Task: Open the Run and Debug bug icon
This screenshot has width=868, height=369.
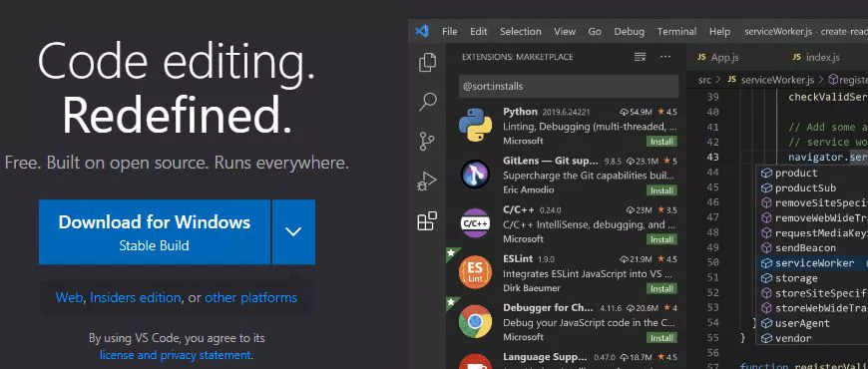Action: pos(427,182)
